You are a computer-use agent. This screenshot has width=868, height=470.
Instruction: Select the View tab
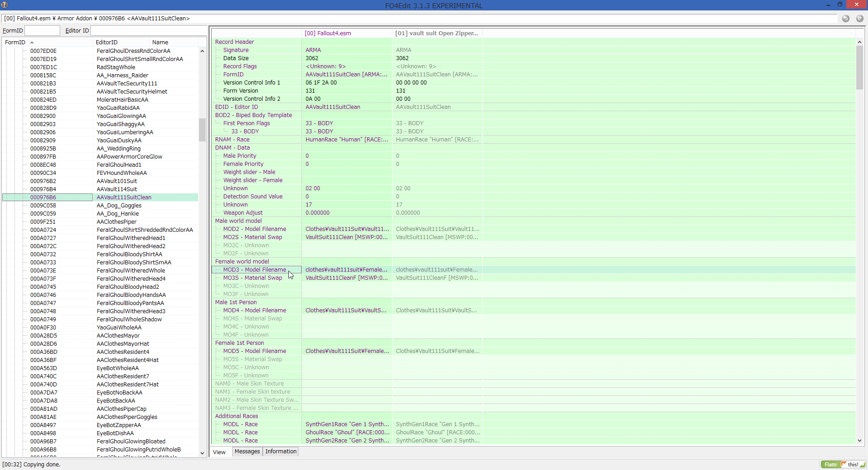pyautogui.click(x=219, y=452)
